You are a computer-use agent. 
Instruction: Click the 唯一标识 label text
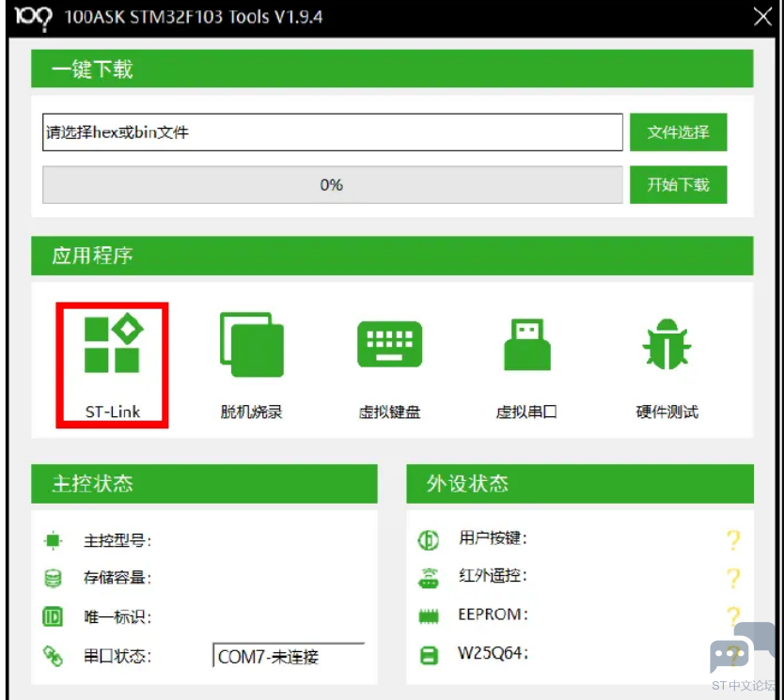coord(118,616)
